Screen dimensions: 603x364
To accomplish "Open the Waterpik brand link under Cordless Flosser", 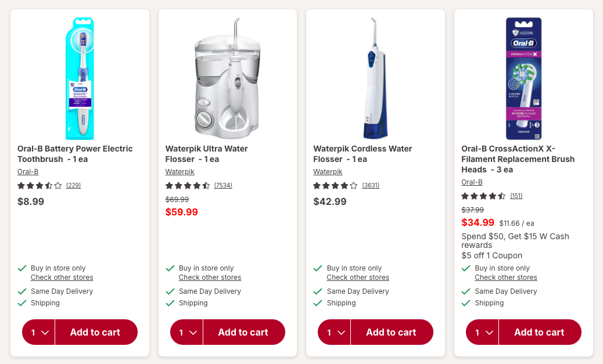I will pyautogui.click(x=328, y=172).
